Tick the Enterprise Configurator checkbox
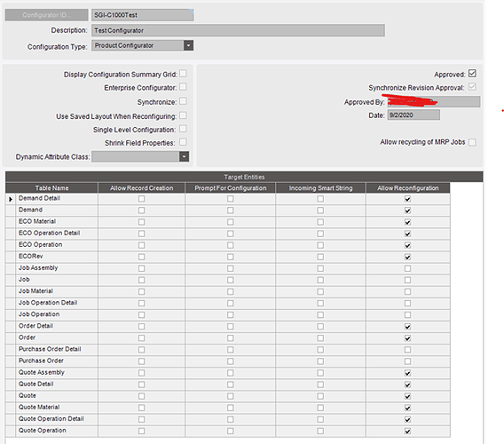 tap(183, 87)
